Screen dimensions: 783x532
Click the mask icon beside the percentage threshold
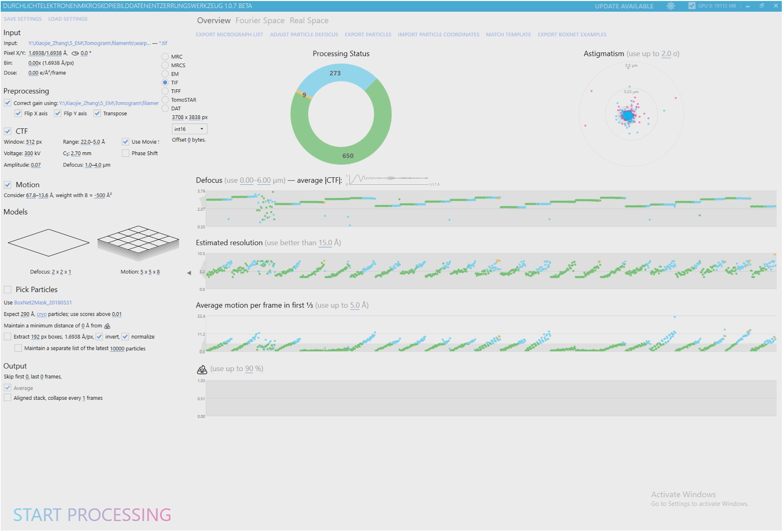pos(202,370)
